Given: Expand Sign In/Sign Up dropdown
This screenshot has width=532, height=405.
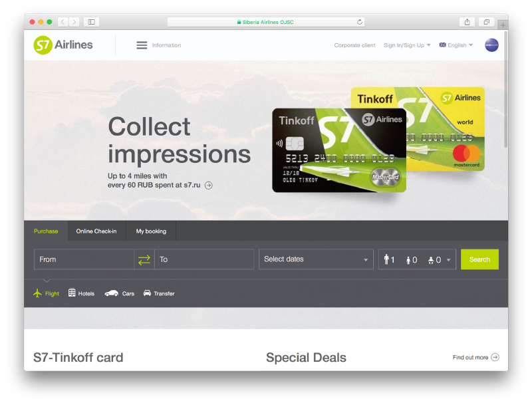Looking at the screenshot, I should pos(407,45).
